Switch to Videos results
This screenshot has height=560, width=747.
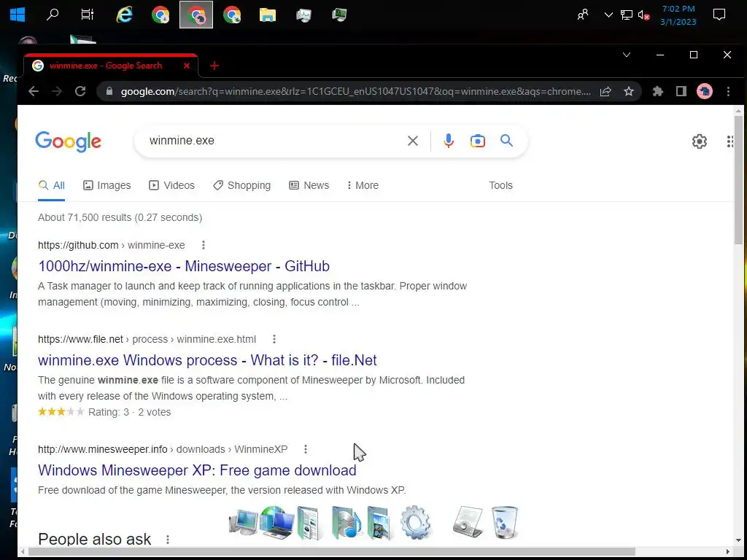(171, 185)
